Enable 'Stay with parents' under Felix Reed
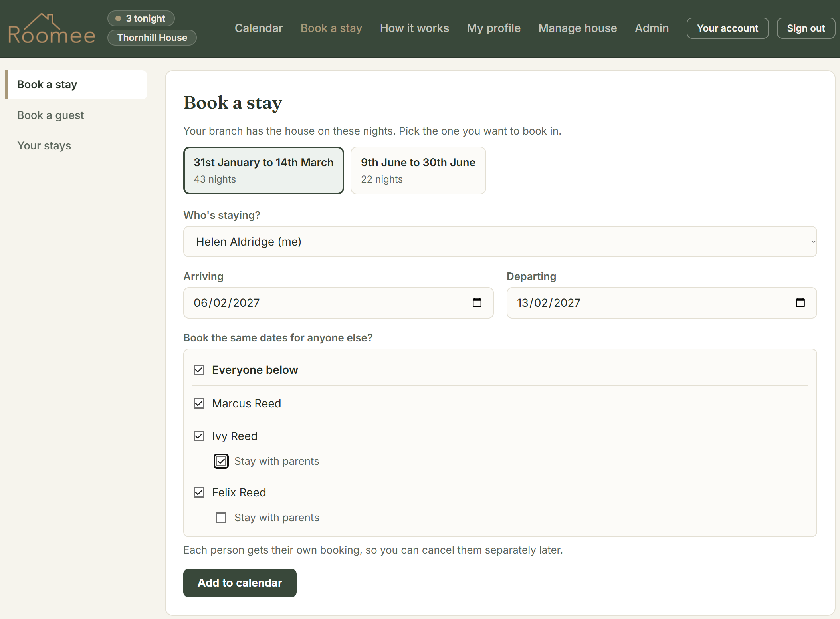This screenshot has height=619, width=840. [221, 518]
